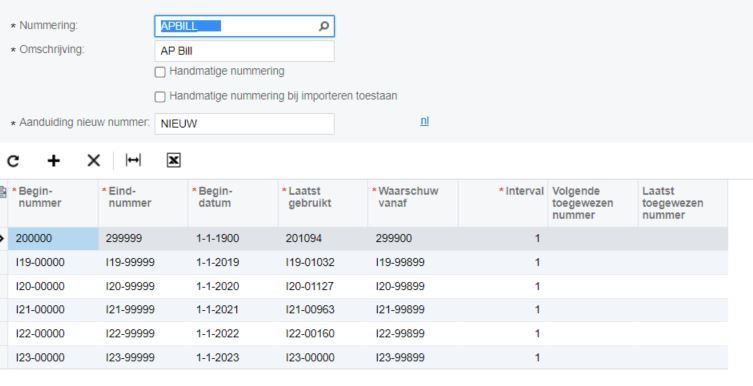753x386 pixels.
Task: Select the cell with end number 299999
Action: point(143,239)
